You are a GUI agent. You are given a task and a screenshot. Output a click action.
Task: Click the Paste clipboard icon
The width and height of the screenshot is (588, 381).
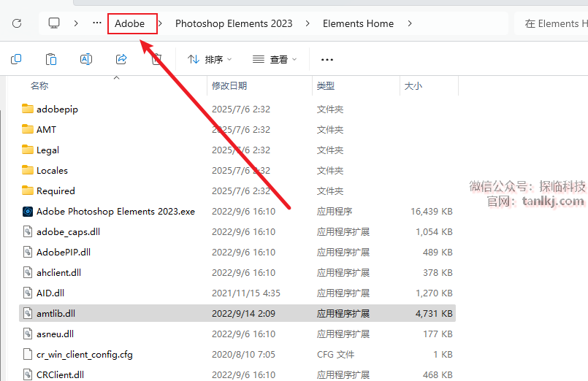click(x=51, y=59)
